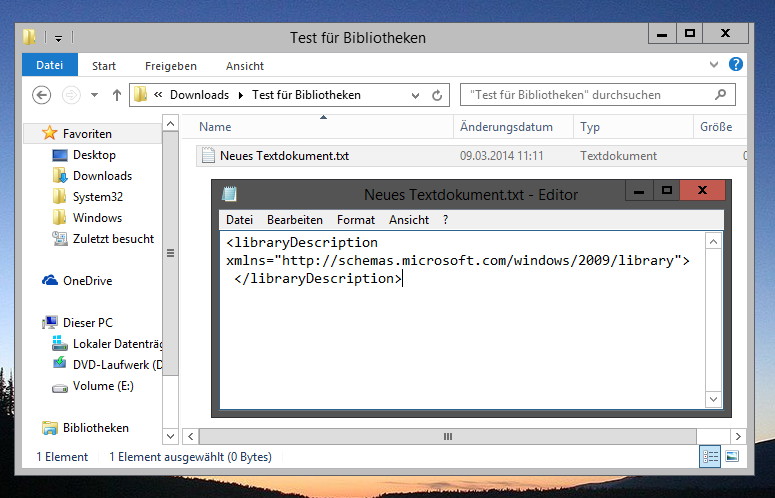
Task: Click the search field for Test für Bibliotheken
Action: (598, 95)
